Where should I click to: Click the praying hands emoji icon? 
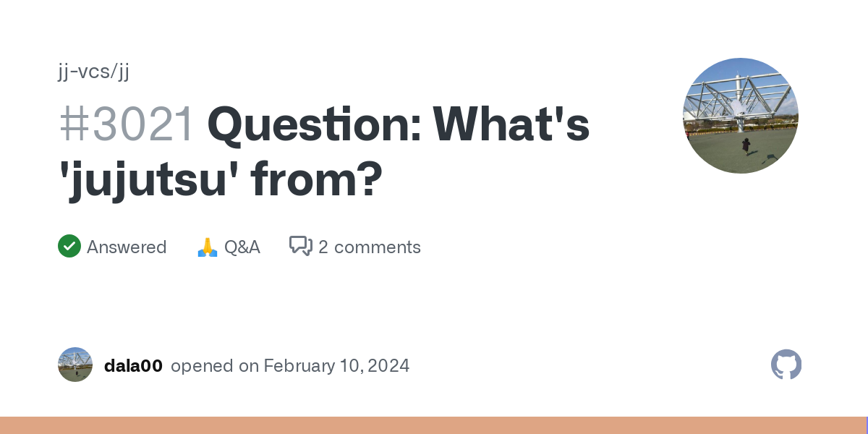pos(208,247)
